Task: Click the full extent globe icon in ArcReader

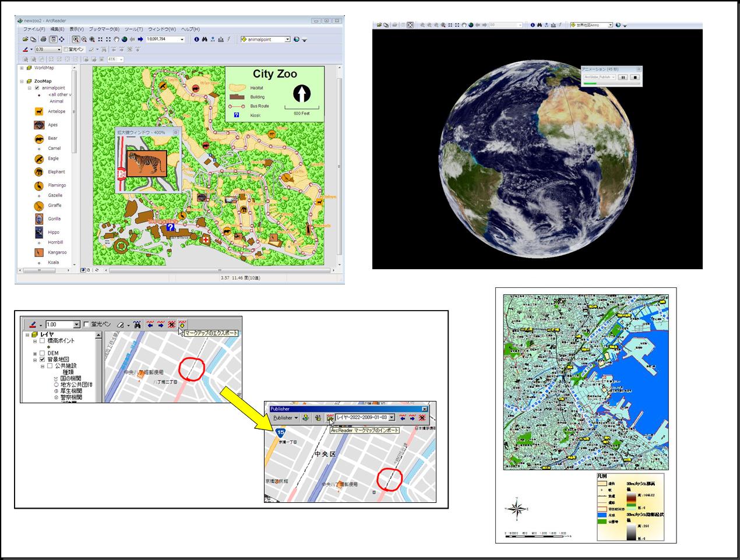Action: 124,39
